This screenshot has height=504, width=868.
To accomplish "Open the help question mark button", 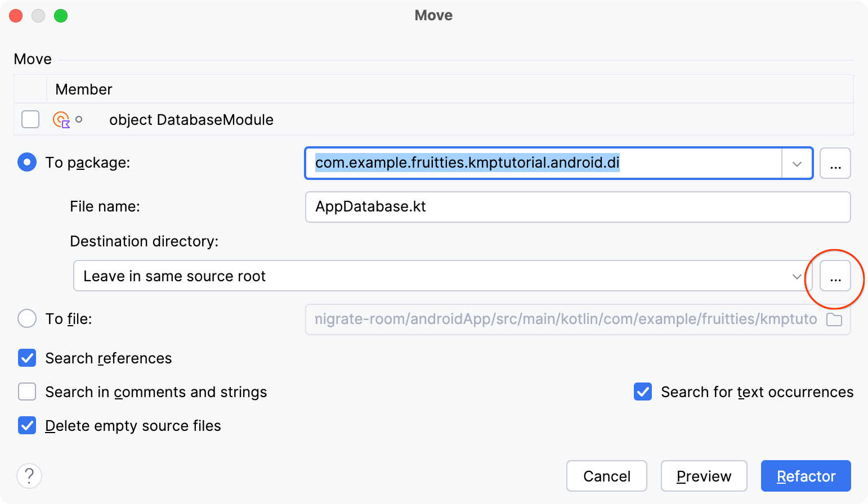I will click(x=29, y=476).
